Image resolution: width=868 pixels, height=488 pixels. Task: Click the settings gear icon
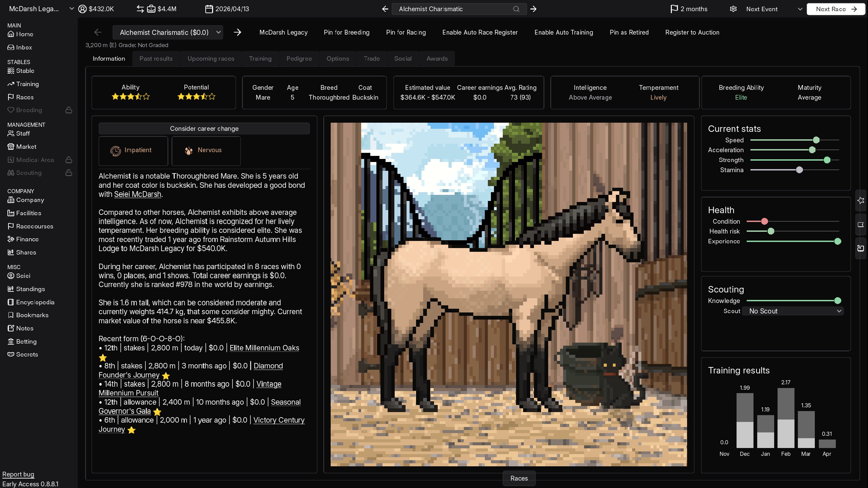click(733, 9)
